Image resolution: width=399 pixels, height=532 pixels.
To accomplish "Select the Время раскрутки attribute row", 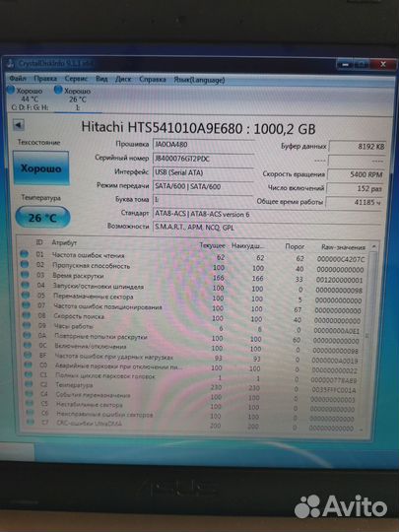I will coord(192,277).
